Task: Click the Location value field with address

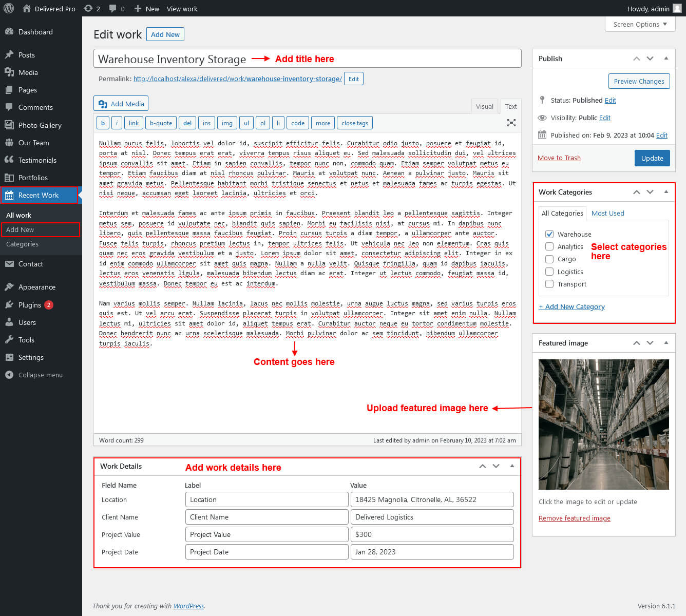Action: tap(432, 499)
